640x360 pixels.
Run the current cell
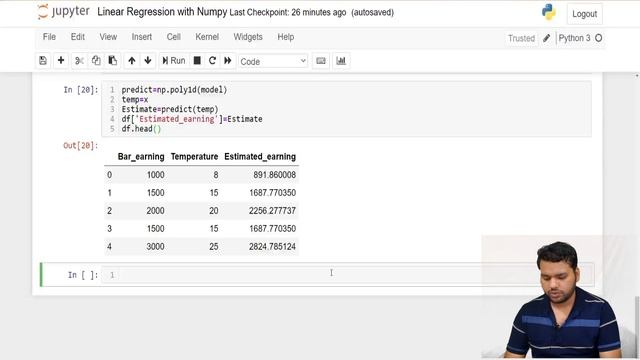(x=174, y=61)
